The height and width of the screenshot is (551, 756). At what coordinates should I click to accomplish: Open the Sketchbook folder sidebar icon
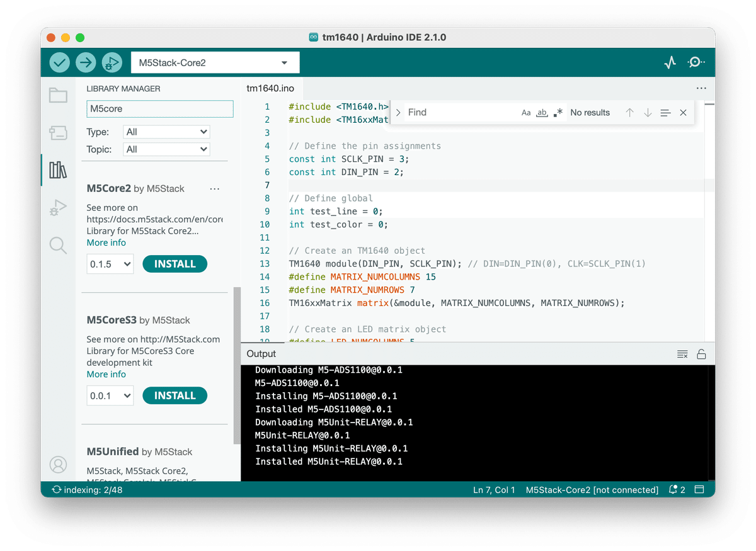coord(58,95)
